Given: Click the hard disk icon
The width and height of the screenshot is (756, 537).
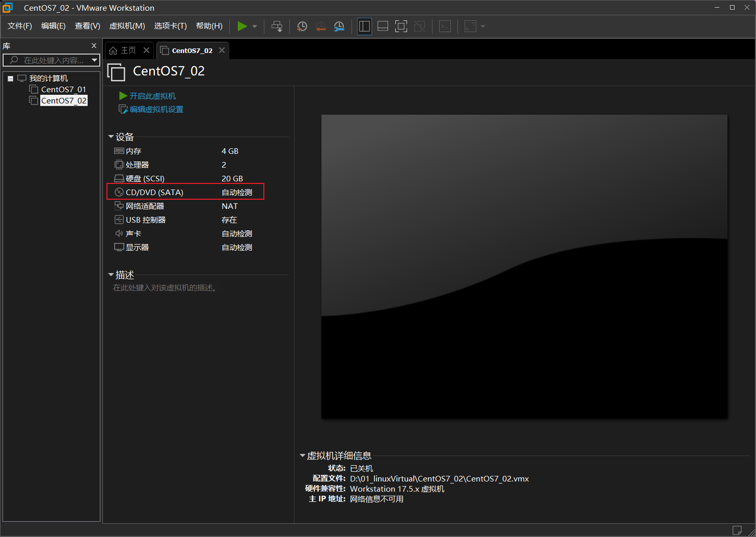Looking at the screenshot, I should click(119, 178).
